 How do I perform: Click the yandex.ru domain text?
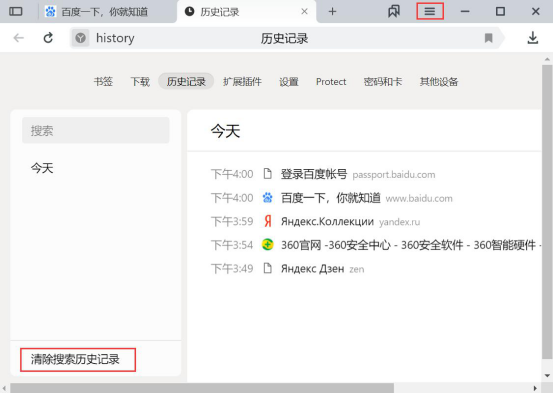pyautogui.click(x=400, y=222)
